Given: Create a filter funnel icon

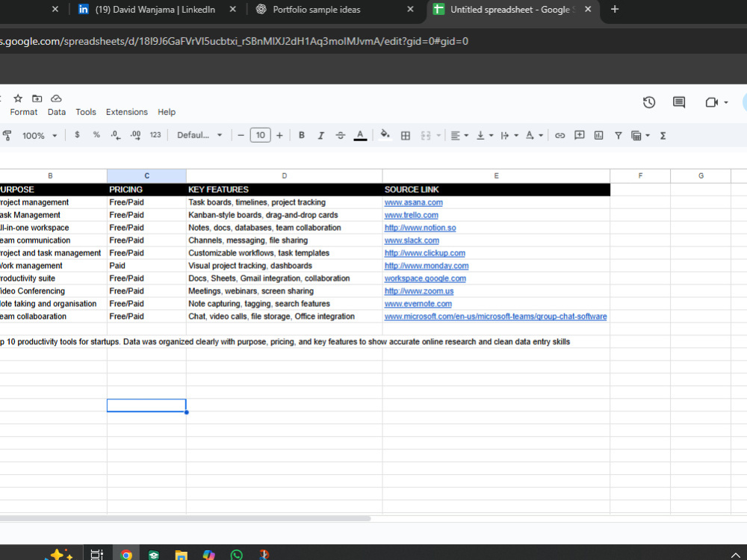Looking at the screenshot, I should coord(618,136).
